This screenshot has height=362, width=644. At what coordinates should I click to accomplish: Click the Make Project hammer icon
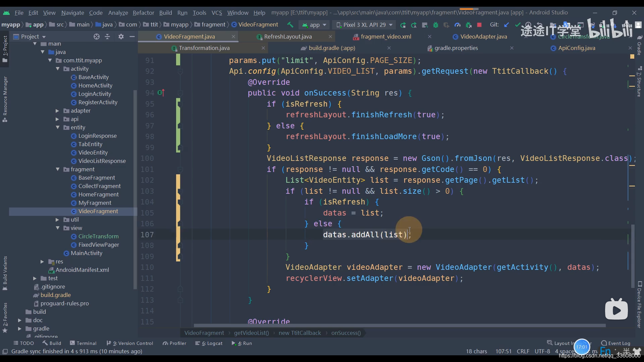[x=290, y=25]
